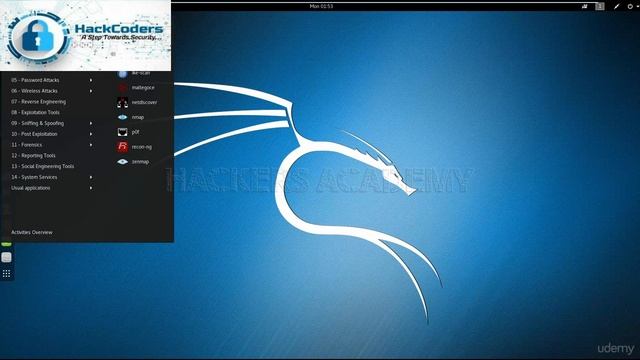640x360 pixels.
Task: Click the light gray application icon in the dock
Action: pos(7,257)
